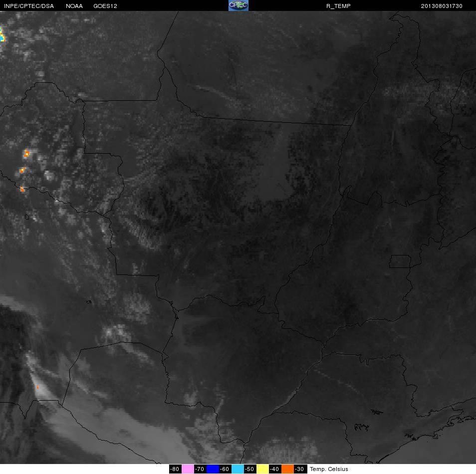Click the -30 legend value
Screen dimensions: 476x474
pyautogui.click(x=299, y=469)
